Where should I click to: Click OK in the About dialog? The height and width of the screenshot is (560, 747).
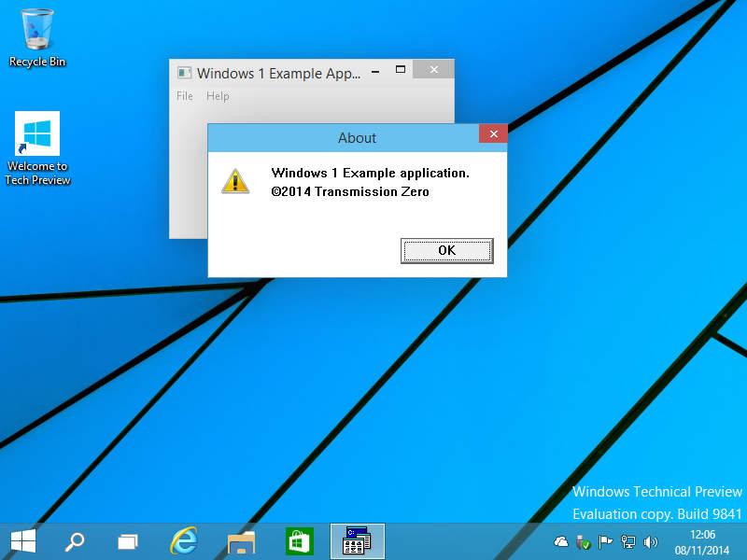click(447, 250)
